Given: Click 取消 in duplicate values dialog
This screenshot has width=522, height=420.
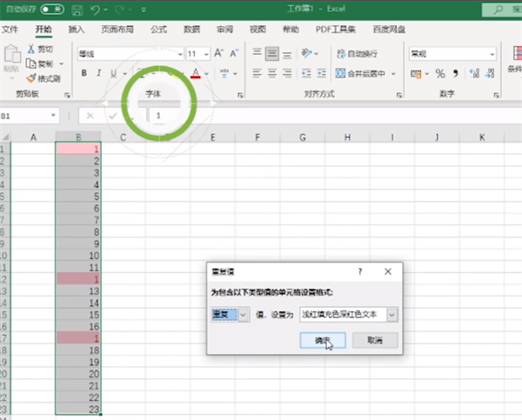Looking at the screenshot, I should click(x=375, y=340).
